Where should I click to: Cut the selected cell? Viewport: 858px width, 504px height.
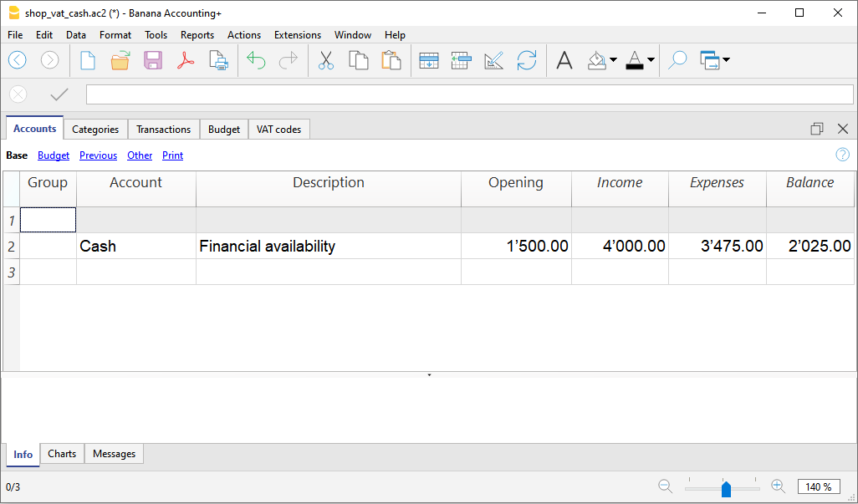tap(325, 60)
